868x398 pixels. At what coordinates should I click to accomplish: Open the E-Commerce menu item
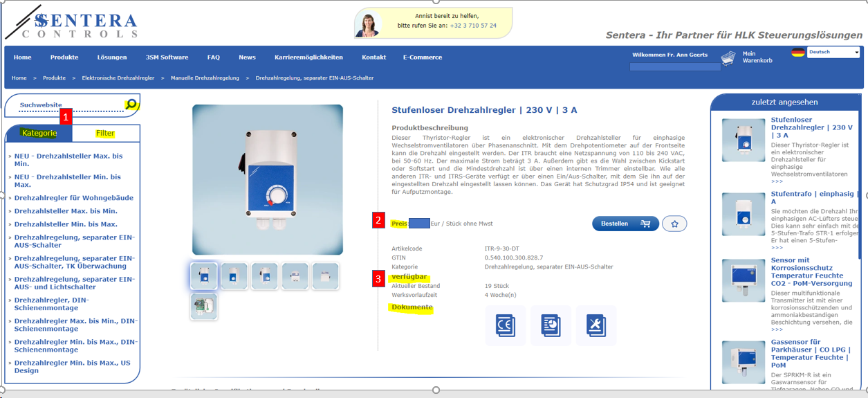pyautogui.click(x=423, y=57)
